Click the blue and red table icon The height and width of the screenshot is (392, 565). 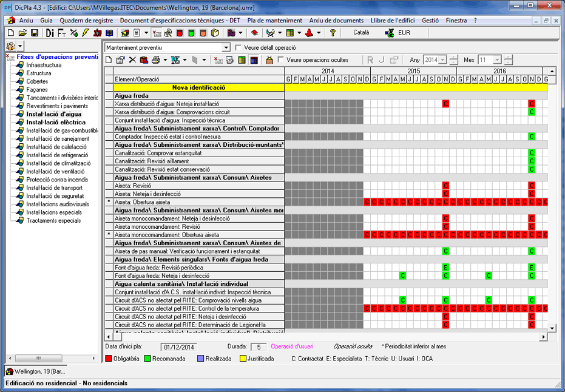(x=254, y=60)
